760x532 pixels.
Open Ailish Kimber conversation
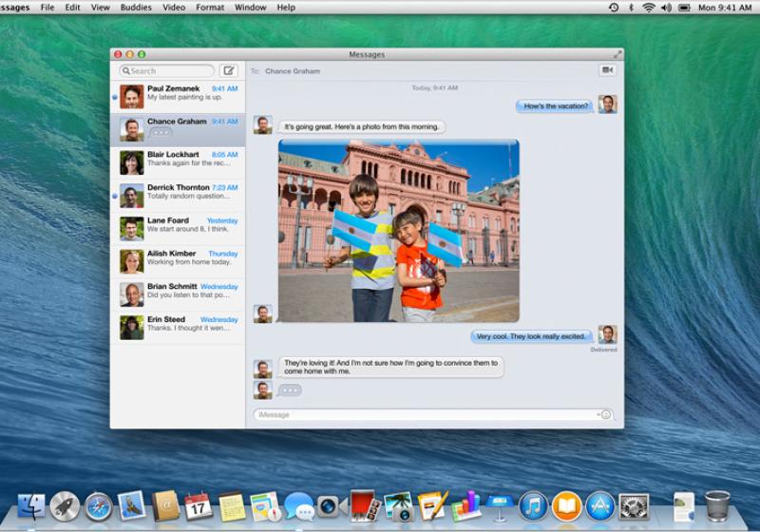(x=178, y=260)
